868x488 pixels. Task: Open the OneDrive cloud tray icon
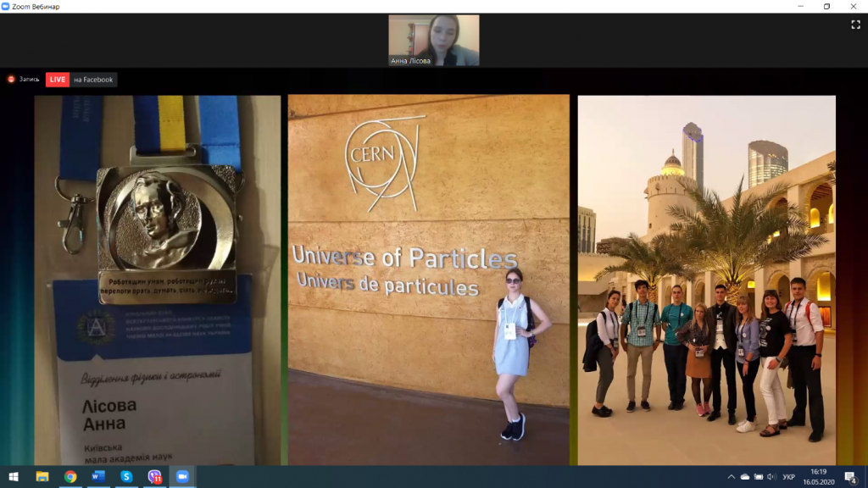click(745, 477)
